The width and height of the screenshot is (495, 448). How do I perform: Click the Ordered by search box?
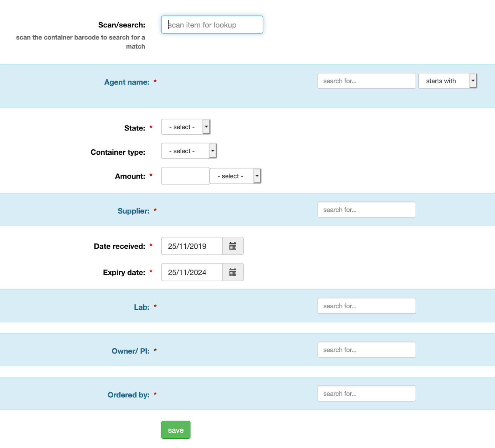[366, 393]
